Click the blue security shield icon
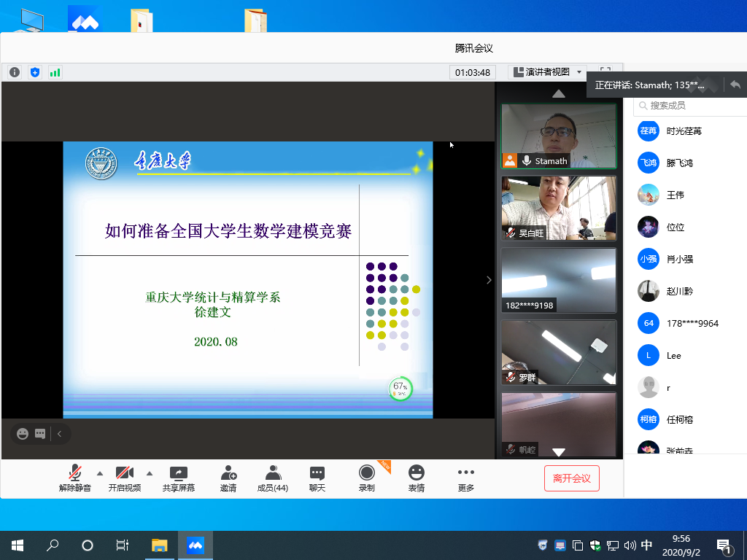Image resolution: width=747 pixels, height=560 pixels. pos(35,72)
